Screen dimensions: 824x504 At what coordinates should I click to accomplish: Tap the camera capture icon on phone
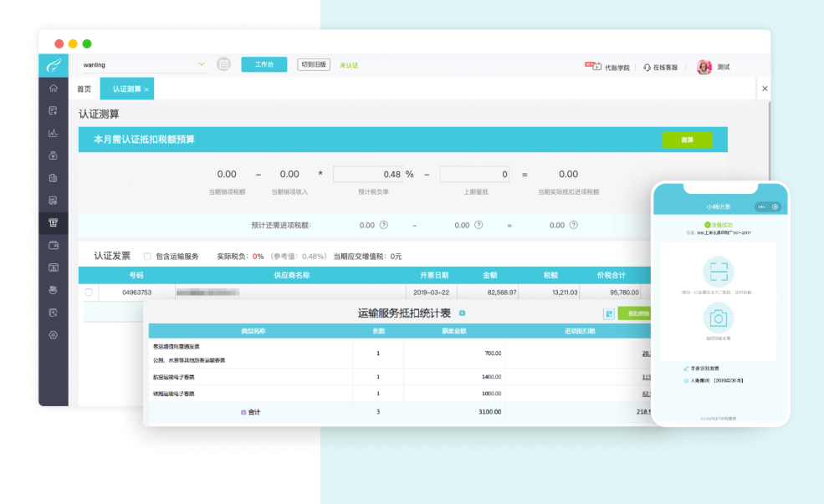pos(718,318)
